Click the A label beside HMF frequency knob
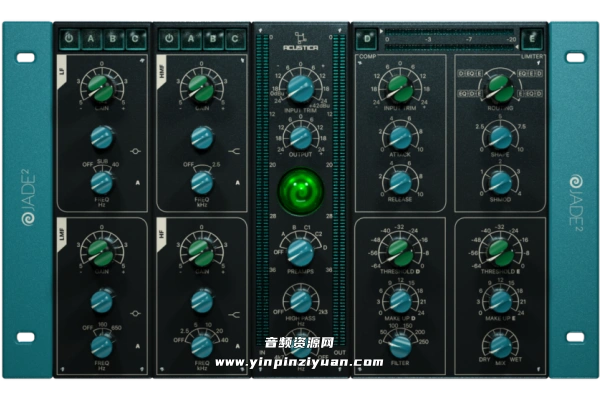This screenshot has height=400, width=600. click(237, 183)
